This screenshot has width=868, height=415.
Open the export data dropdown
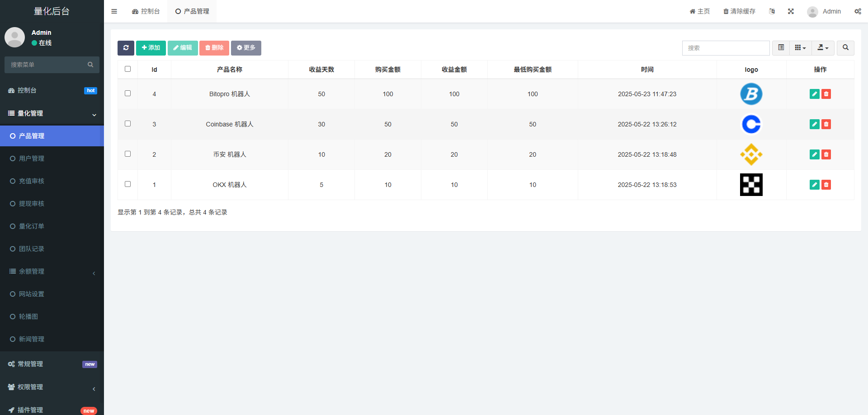coord(823,48)
